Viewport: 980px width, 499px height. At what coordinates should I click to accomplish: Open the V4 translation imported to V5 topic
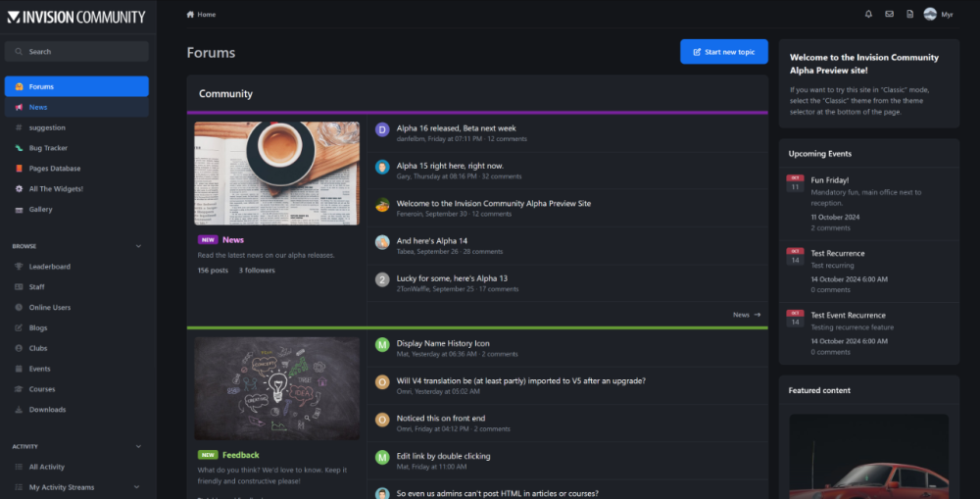(520, 380)
